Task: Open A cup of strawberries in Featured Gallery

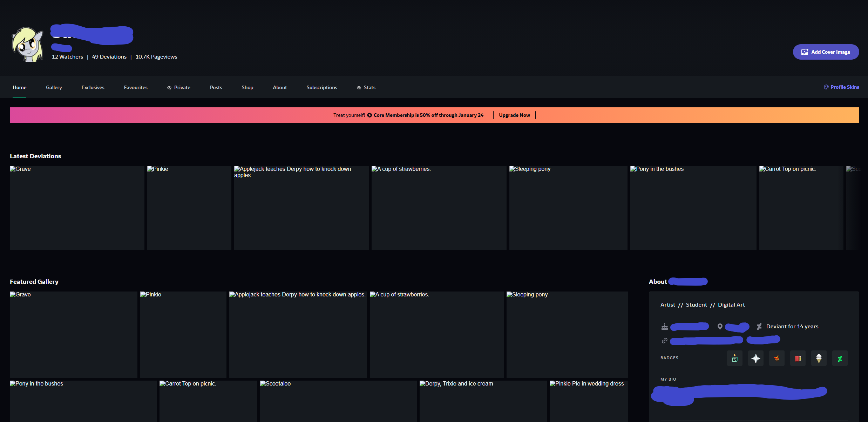Action: 437,335
